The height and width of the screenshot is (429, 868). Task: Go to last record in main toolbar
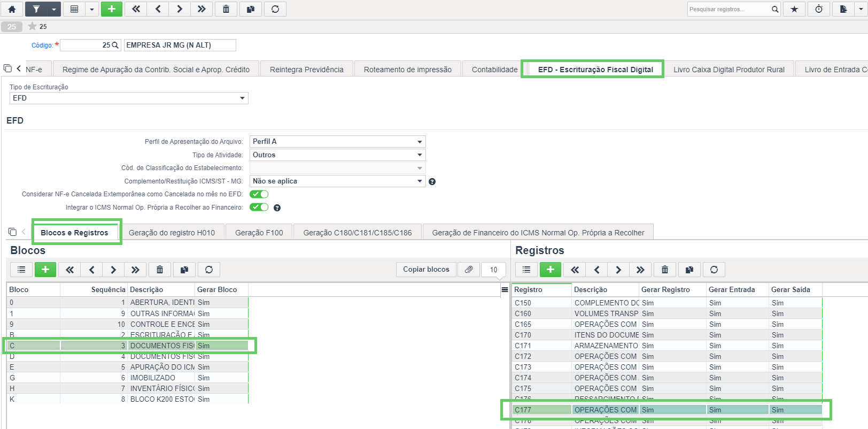(201, 9)
